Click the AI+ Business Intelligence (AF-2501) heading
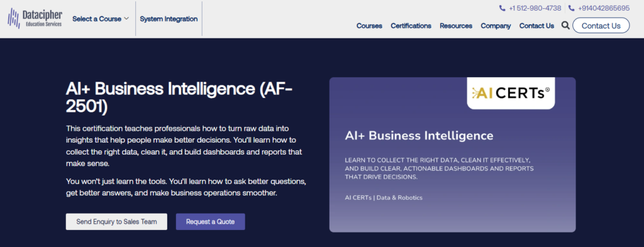Viewport: 644px width, 247px height. point(179,97)
